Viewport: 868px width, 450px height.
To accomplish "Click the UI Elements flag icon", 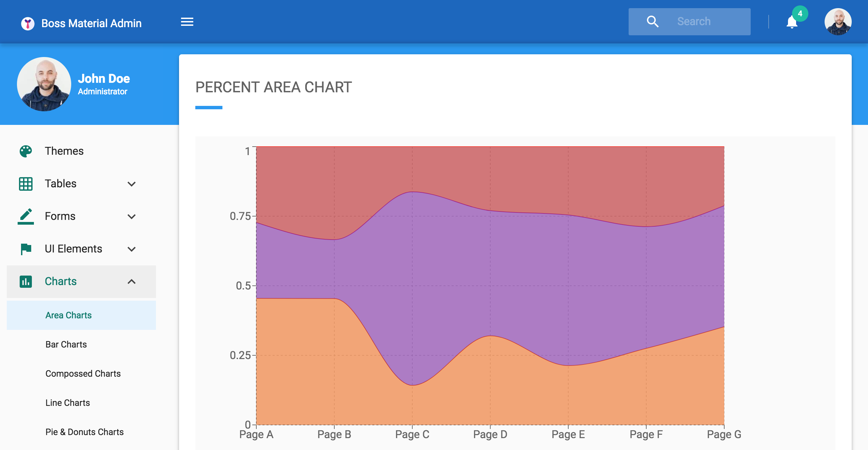I will [26, 249].
